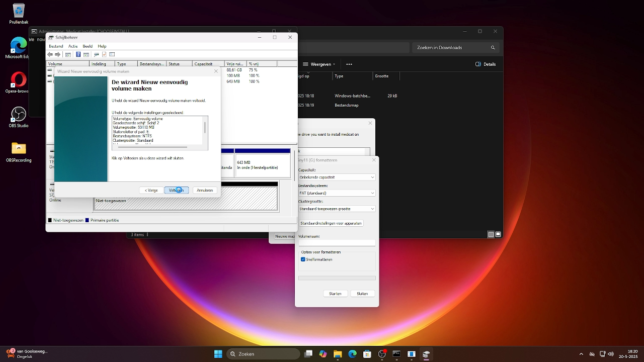Switch to large thumbnails view icon
The height and width of the screenshot is (362, 644).
click(498, 234)
